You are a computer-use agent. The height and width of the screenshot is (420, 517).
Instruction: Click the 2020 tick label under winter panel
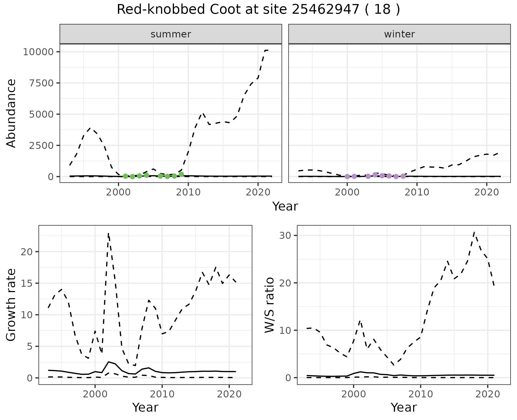[x=487, y=192]
